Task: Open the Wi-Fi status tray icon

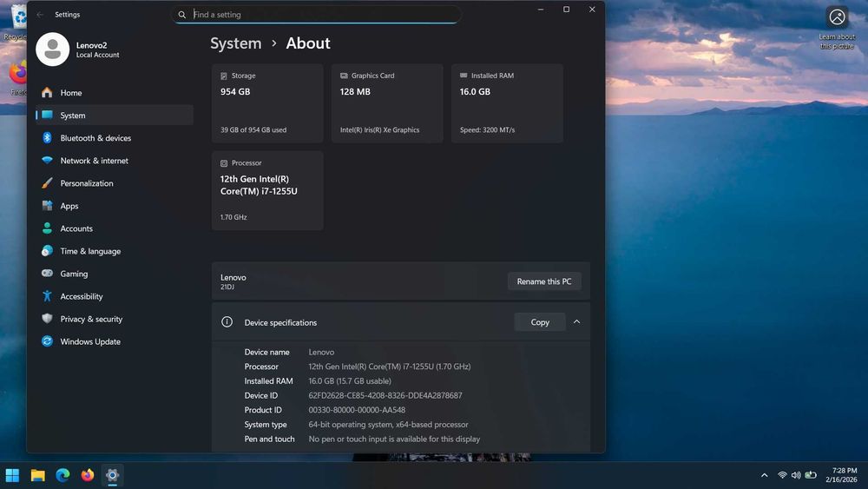Action: pyautogui.click(x=782, y=475)
